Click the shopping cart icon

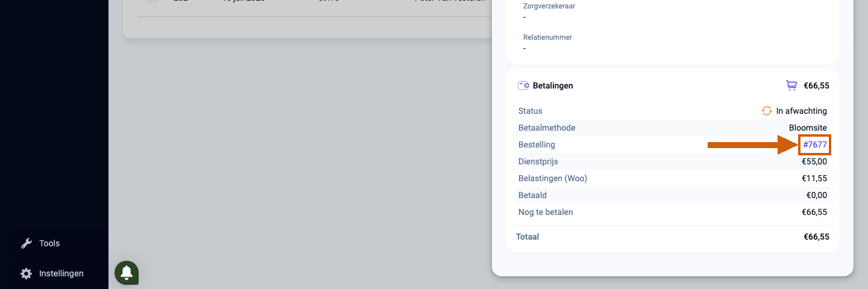[791, 85]
